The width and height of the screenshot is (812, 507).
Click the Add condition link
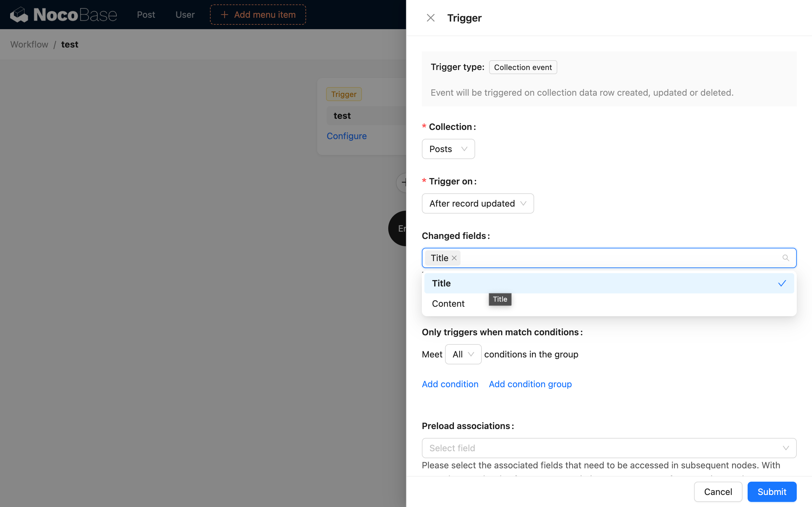[x=450, y=384]
